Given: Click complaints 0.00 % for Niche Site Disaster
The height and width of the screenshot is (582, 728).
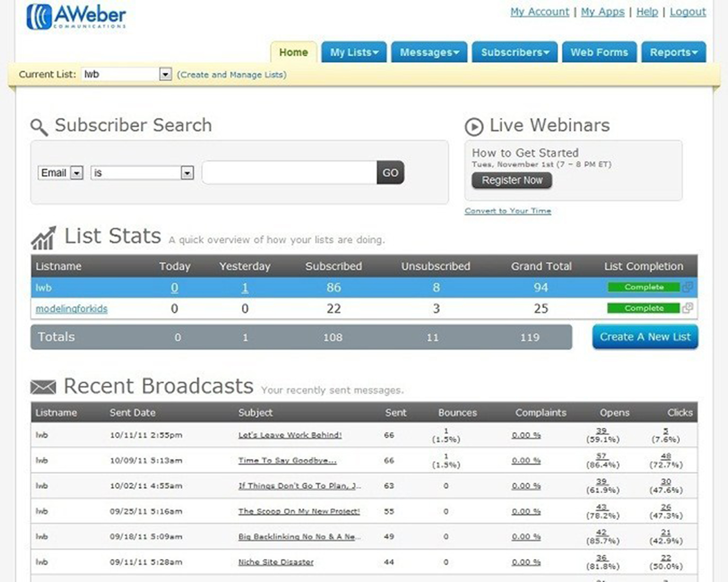Looking at the screenshot, I should [x=526, y=562].
